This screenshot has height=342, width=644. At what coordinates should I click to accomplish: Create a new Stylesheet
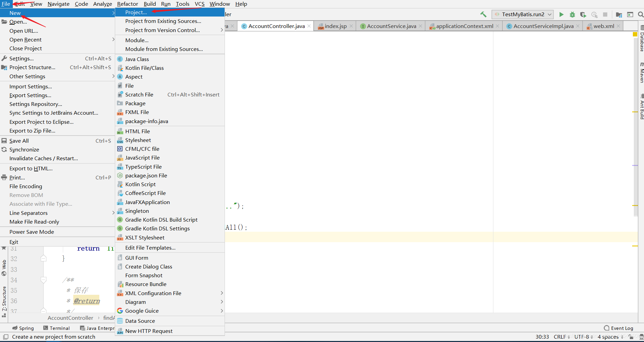pyautogui.click(x=170, y=140)
